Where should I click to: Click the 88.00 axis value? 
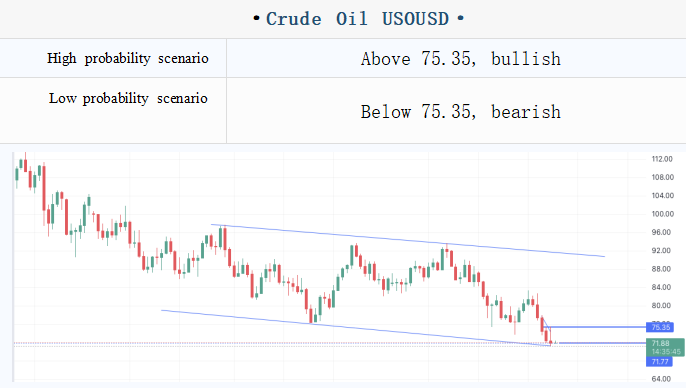[661, 269]
